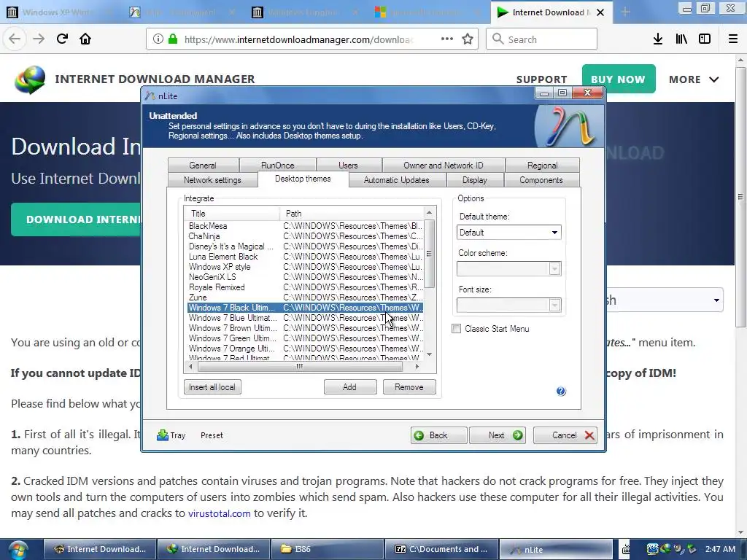This screenshot has width=747, height=560.
Task: Expand the MORE menu on the website
Action: pyautogui.click(x=694, y=79)
